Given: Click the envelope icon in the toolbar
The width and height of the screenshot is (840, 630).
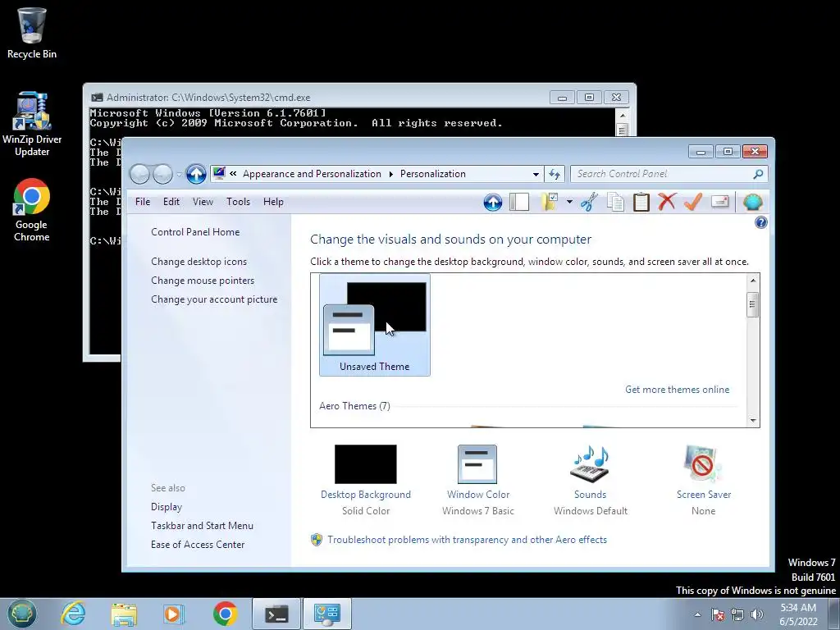Looking at the screenshot, I should 720,202.
